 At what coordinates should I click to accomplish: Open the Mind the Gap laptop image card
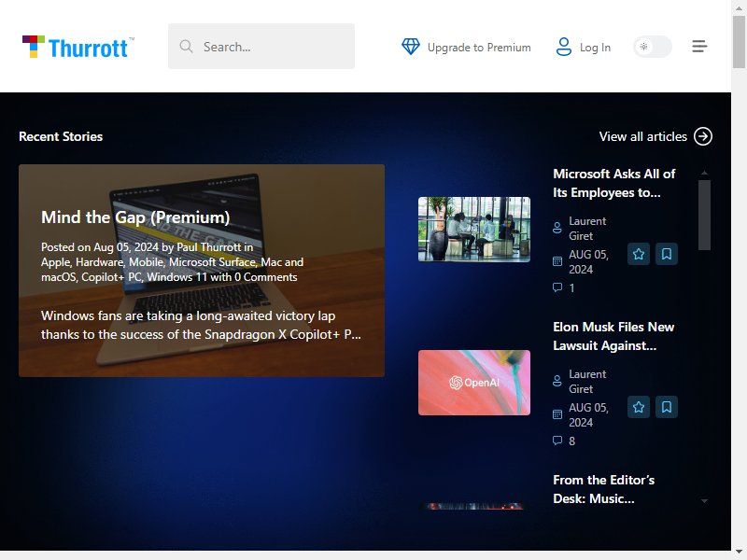pyautogui.click(x=202, y=271)
